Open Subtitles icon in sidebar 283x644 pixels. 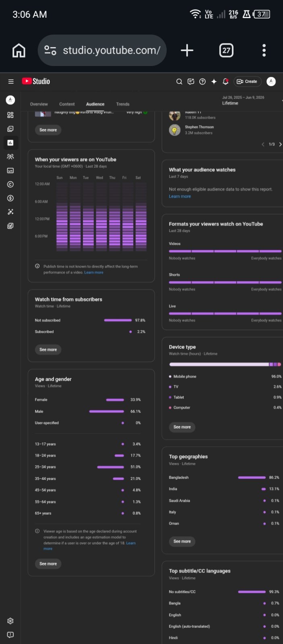pos(10,170)
